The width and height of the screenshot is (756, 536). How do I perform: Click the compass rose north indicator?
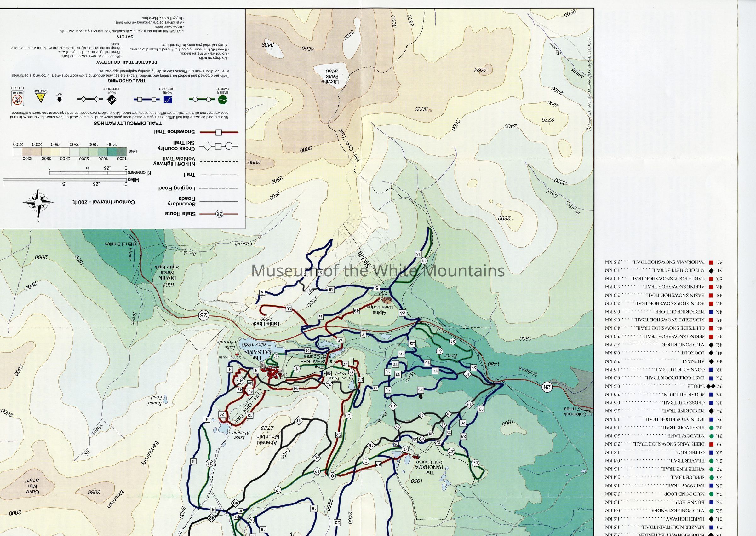click(x=38, y=202)
